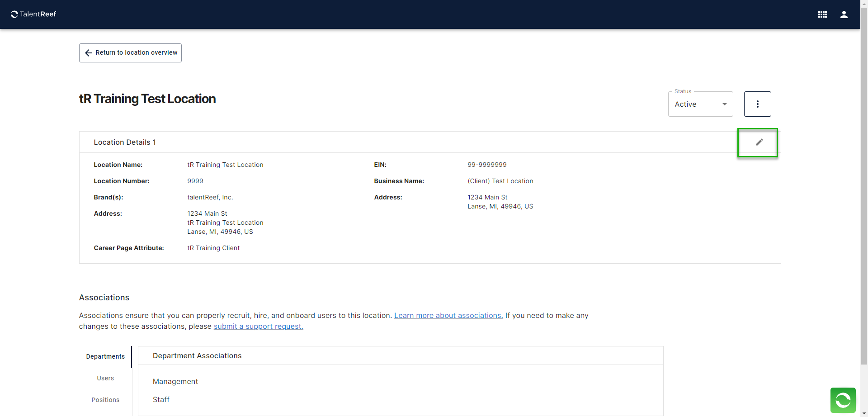Open the apps grid menu
This screenshot has width=868, height=417.
pos(822,14)
